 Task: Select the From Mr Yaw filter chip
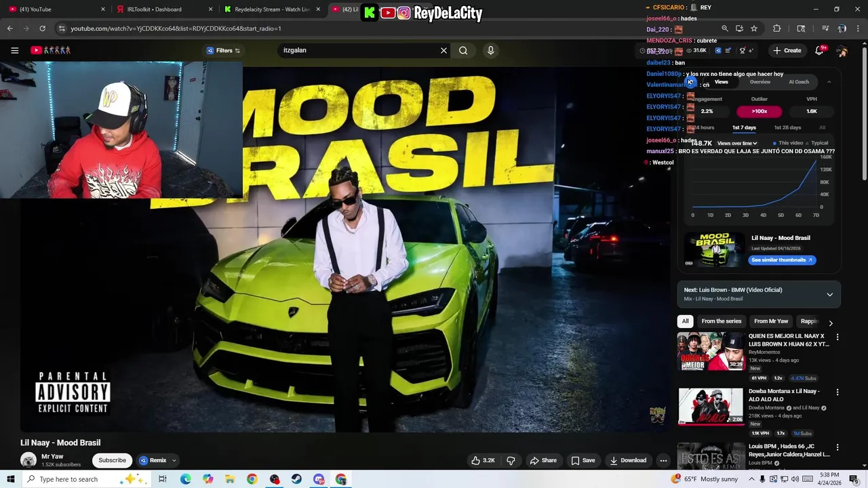771,321
